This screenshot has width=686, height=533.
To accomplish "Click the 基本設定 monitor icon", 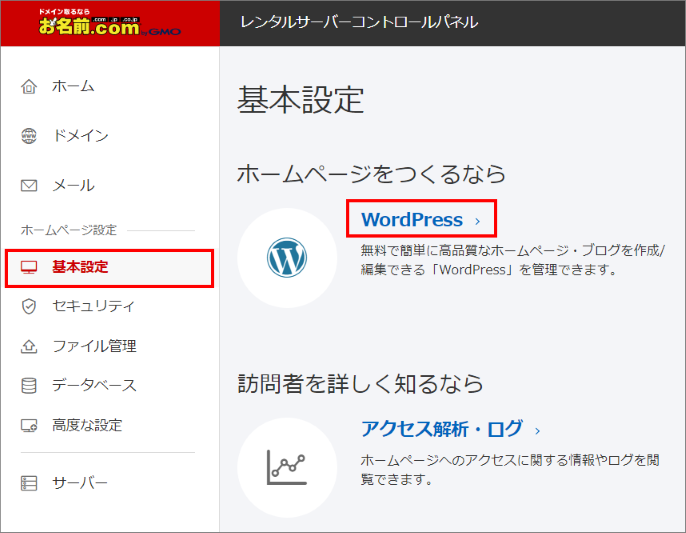I will (29, 267).
